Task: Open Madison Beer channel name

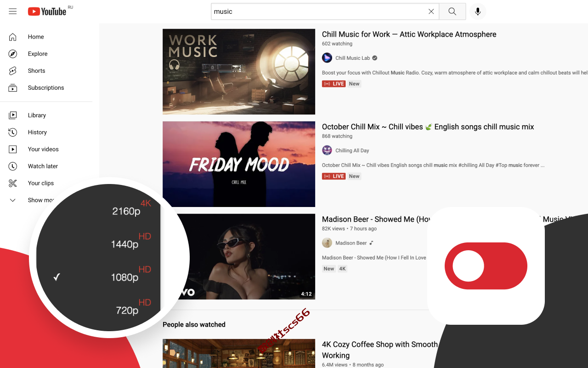Action: pos(351,243)
